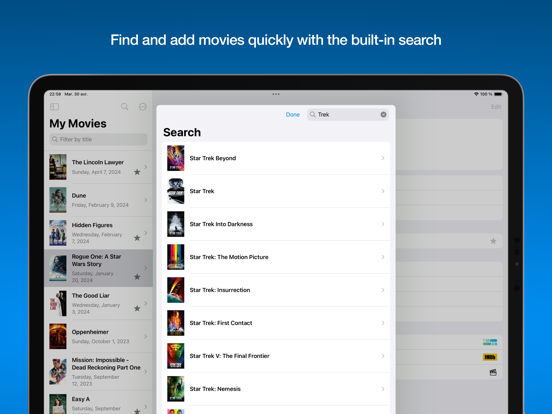
Task: Tap the multitasking three-dots at top
Action: pos(276,94)
